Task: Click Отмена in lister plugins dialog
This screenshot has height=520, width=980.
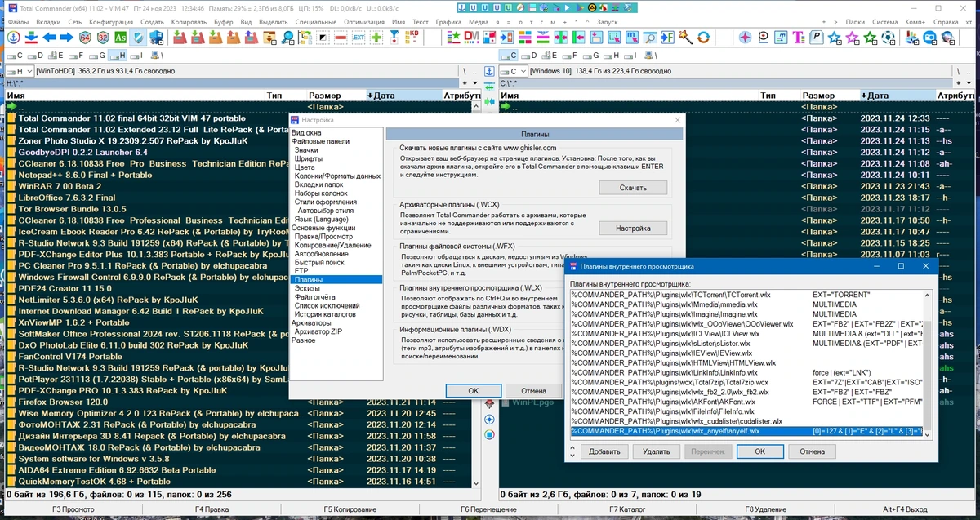Action: [x=812, y=451]
